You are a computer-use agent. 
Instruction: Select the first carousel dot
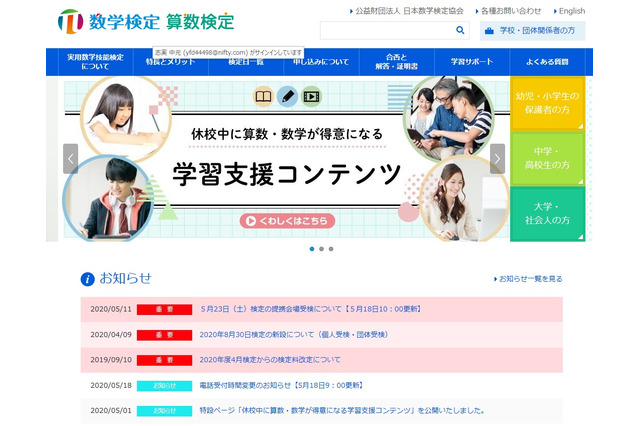[312, 249]
